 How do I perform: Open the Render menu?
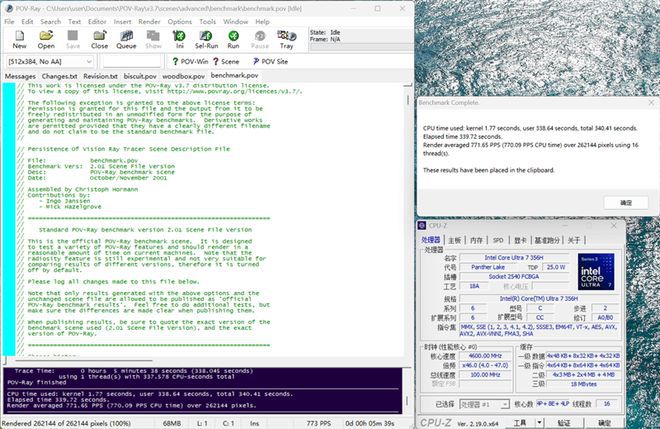click(149, 21)
